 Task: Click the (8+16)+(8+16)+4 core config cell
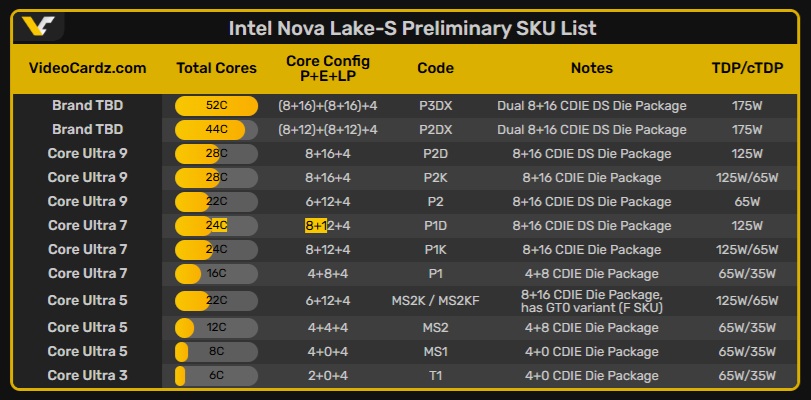[328, 106]
